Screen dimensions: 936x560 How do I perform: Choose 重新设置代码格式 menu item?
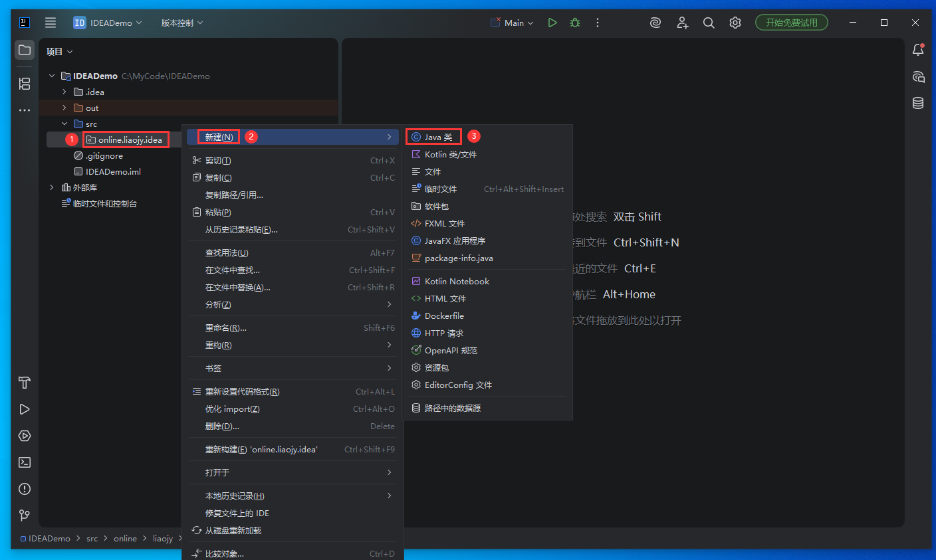[292, 391]
